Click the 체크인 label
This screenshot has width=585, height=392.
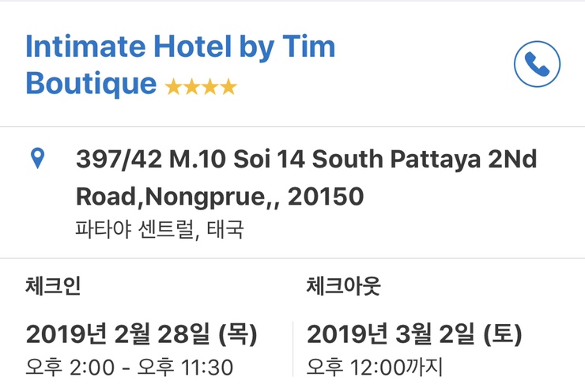coord(53,286)
